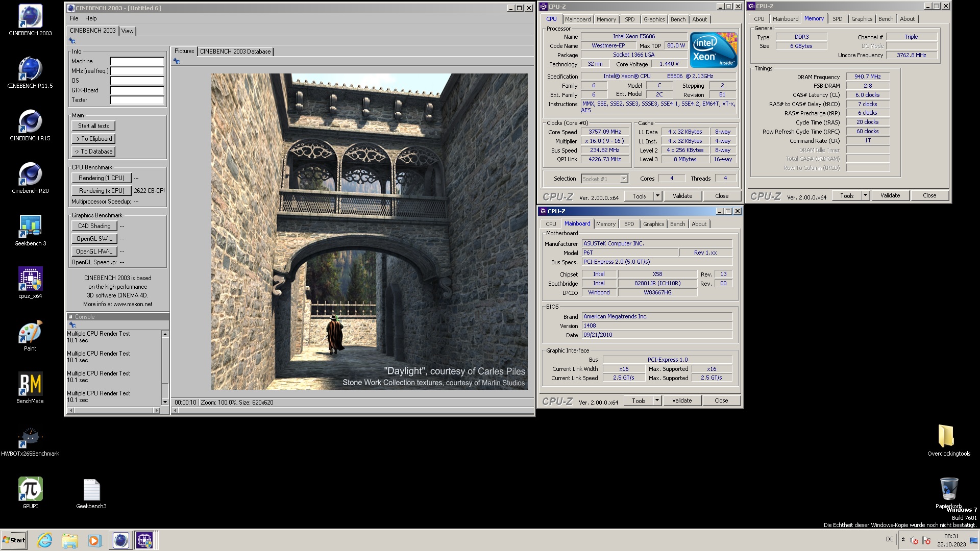Screen dimensions: 980x551
Task: Open Help menu in CINEBENCH
Action: [91, 18]
